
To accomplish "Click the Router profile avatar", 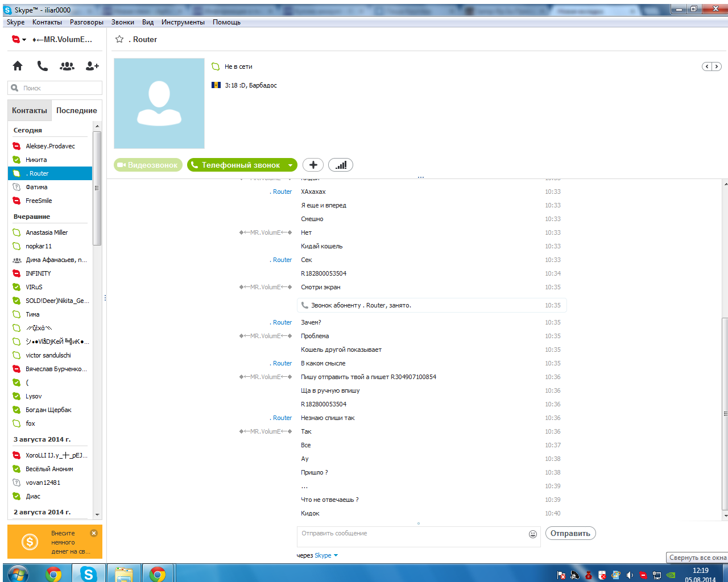I will (159, 103).
